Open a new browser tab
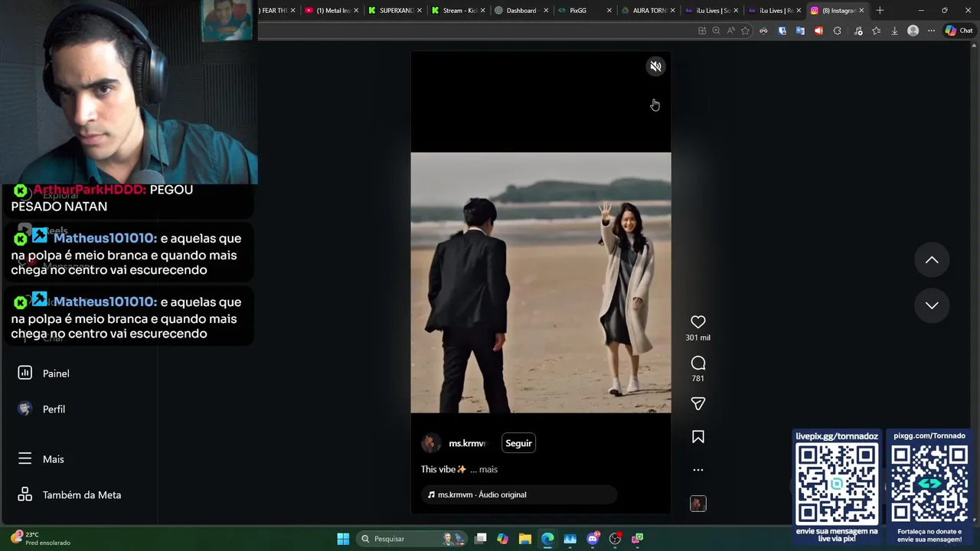This screenshot has height=551, width=980. [880, 11]
